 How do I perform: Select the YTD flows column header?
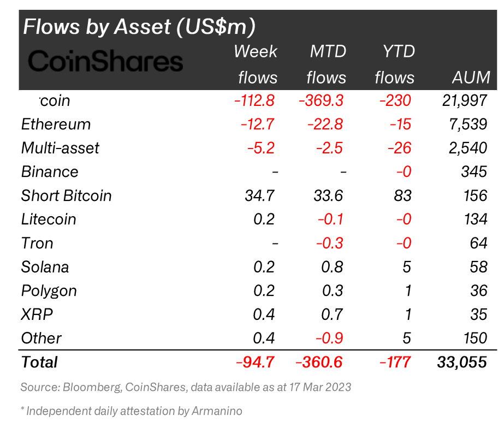(x=394, y=64)
